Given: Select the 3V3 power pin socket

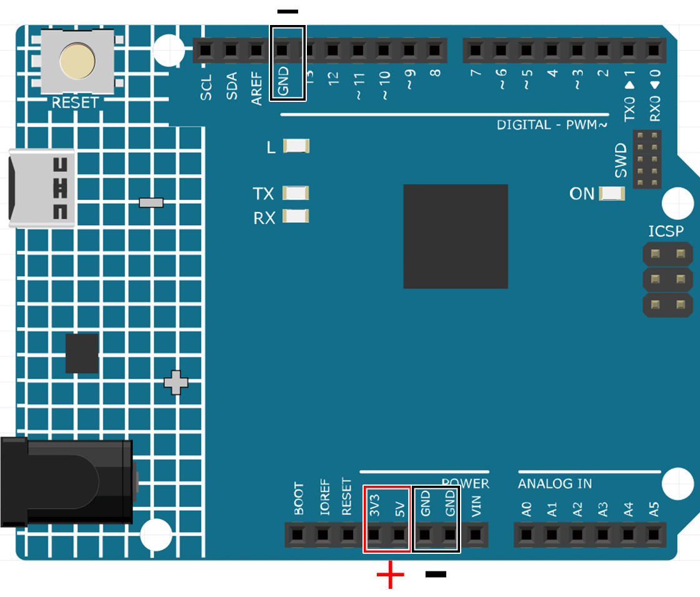Looking at the screenshot, I should (x=374, y=534).
